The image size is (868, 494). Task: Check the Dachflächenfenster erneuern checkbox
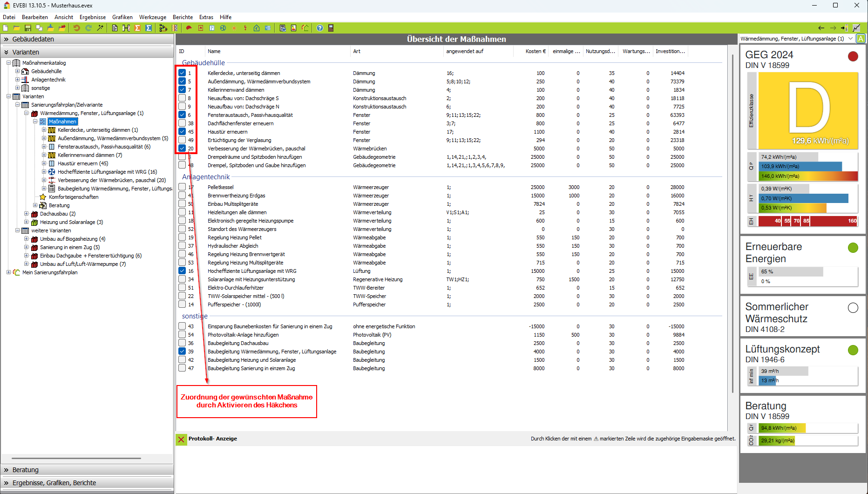(x=182, y=123)
